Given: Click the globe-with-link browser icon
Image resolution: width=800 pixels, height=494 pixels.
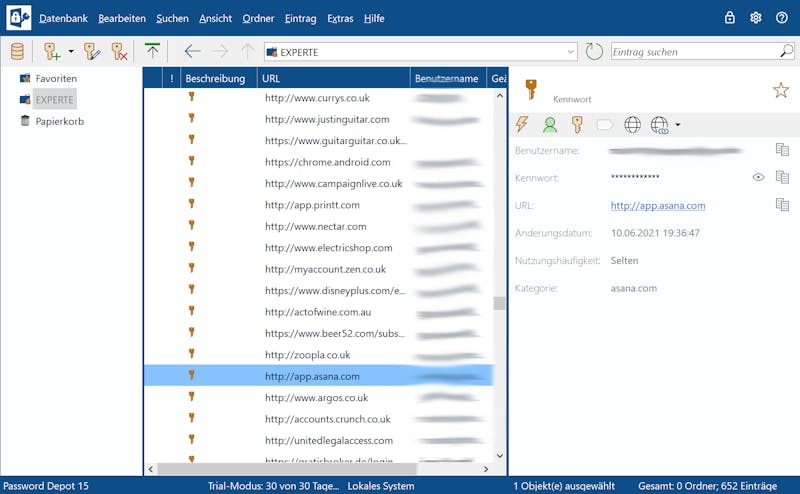Looking at the screenshot, I should click(660, 125).
